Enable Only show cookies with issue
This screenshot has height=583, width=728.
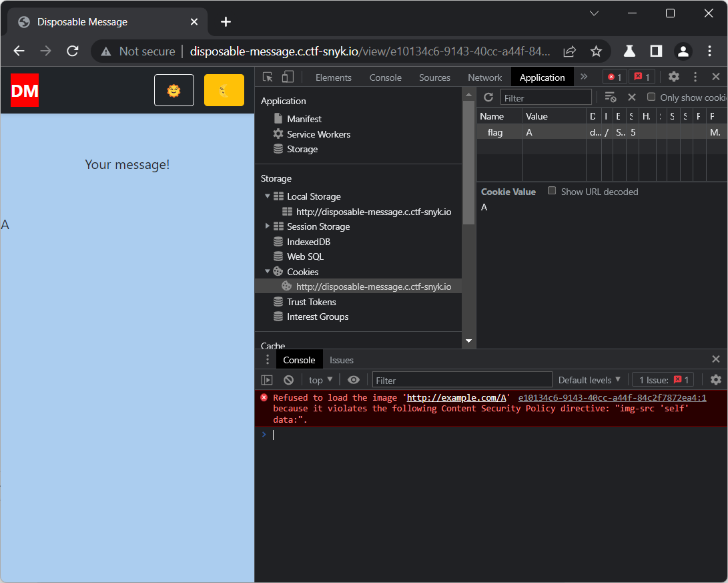coord(651,97)
